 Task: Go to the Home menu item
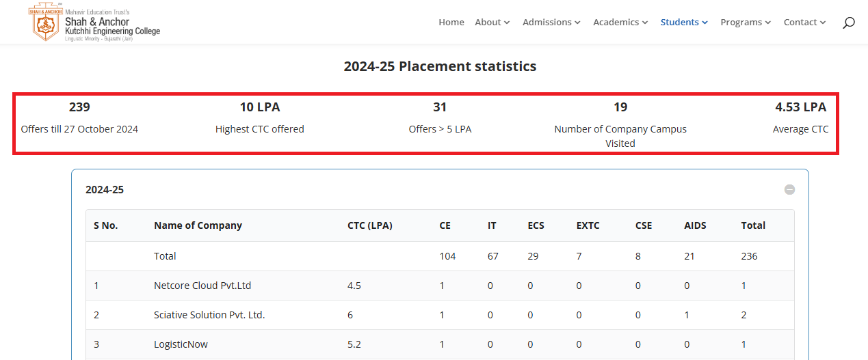[x=451, y=23]
